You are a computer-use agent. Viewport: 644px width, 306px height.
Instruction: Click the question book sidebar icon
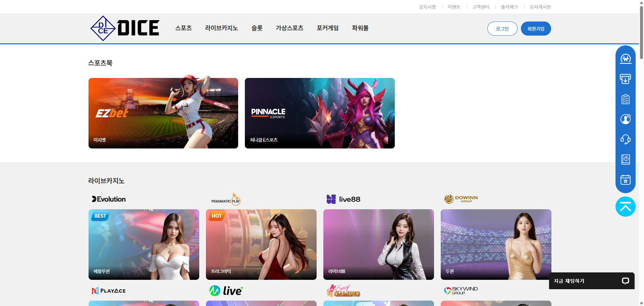(x=626, y=160)
